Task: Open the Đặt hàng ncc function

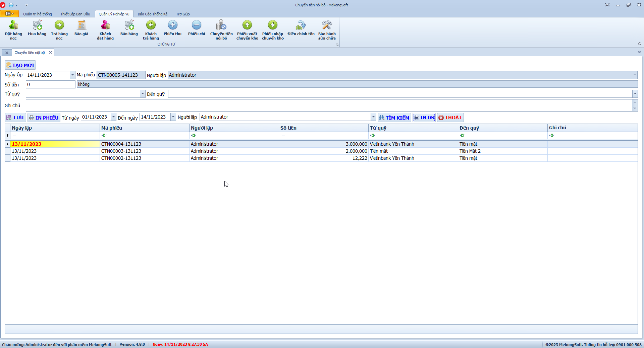Action: tap(13, 30)
